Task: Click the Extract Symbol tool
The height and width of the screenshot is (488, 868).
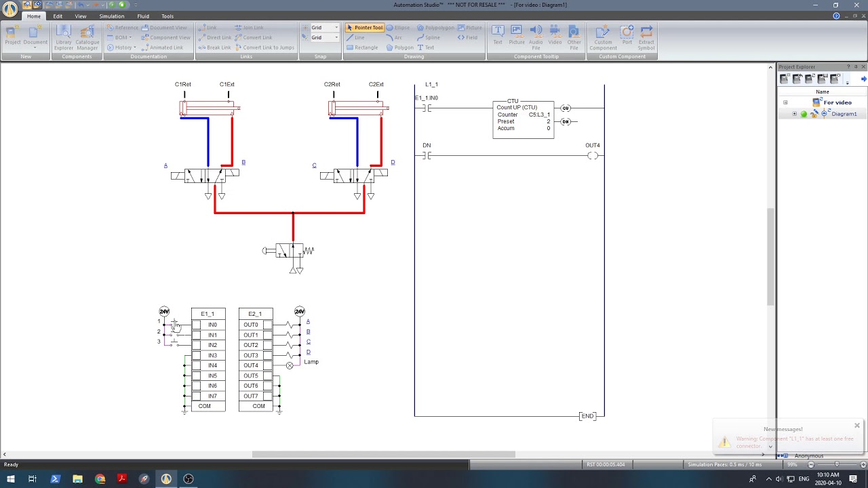Action: (x=646, y=37)
